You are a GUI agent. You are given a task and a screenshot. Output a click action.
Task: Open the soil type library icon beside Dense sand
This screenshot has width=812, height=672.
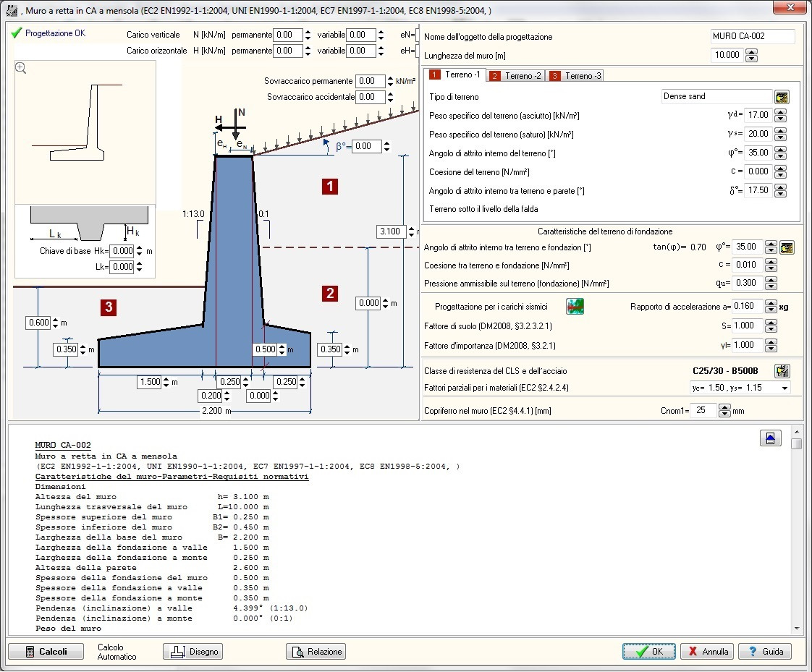click(x=782, y=97)
